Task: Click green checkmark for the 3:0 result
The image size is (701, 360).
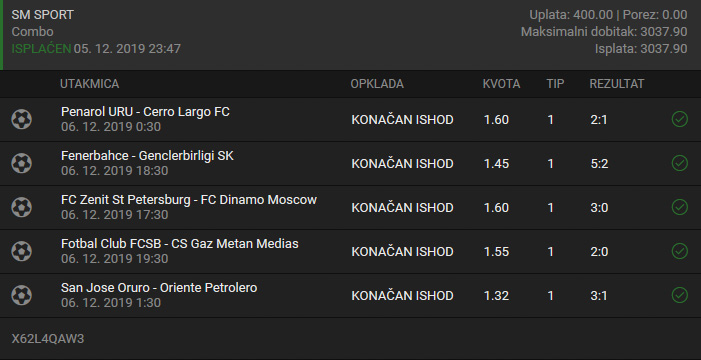Action: pos(680,208)
